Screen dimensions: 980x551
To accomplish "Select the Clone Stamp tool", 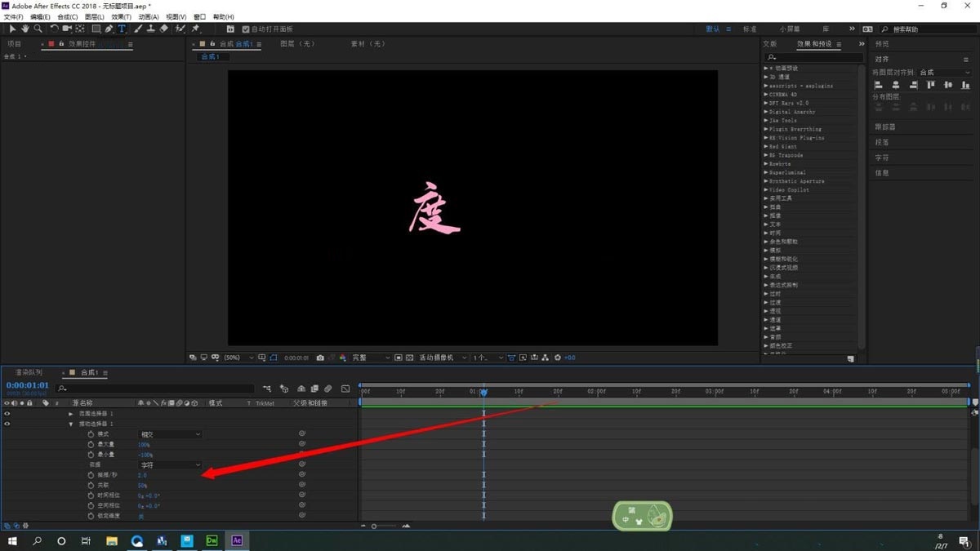I will pyautogui.click(x=150, y=29).
